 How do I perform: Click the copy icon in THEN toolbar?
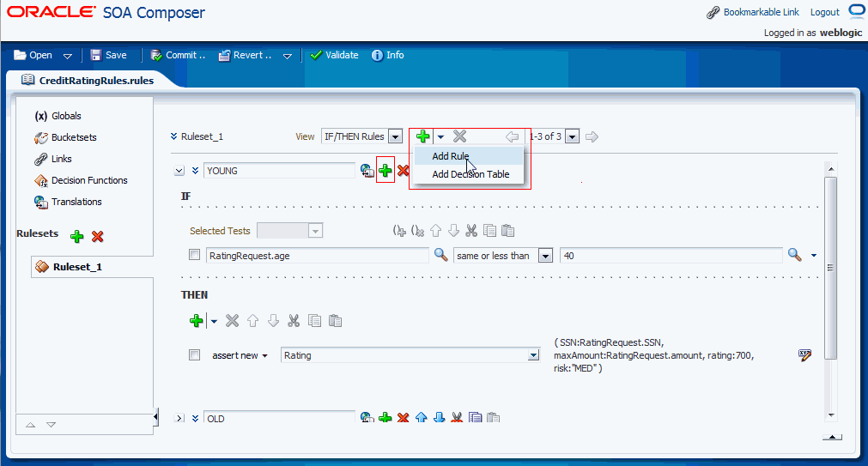tap(314, 320)
